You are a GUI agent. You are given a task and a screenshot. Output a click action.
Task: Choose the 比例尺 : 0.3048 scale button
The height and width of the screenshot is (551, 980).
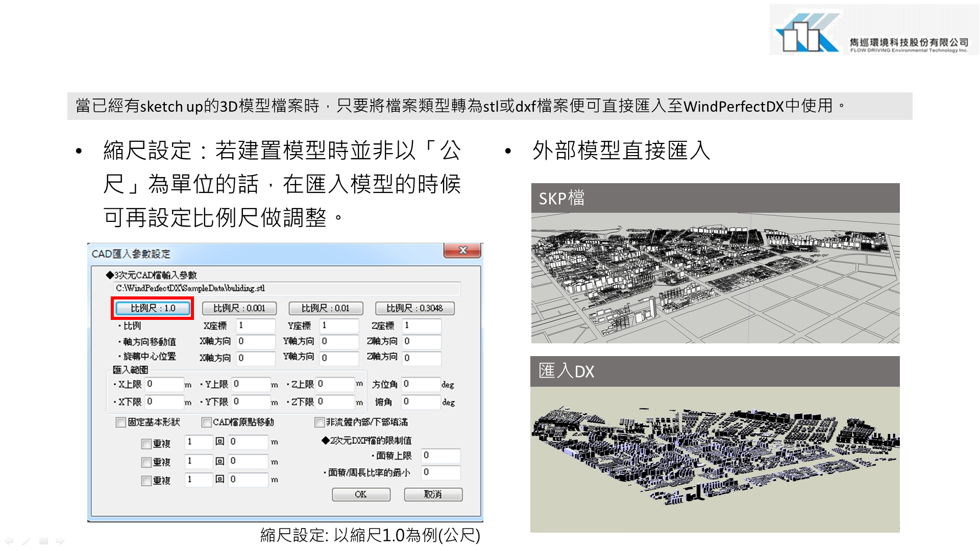[414, 308]
